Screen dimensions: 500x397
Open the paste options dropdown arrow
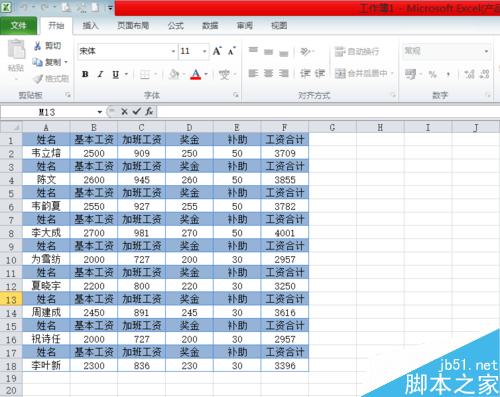(16, 80)
